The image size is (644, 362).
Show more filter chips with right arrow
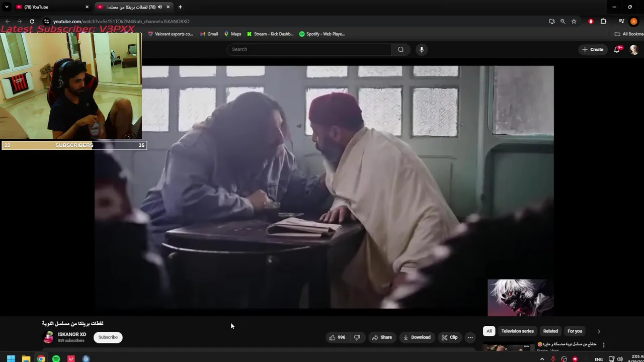click(599, 331)
